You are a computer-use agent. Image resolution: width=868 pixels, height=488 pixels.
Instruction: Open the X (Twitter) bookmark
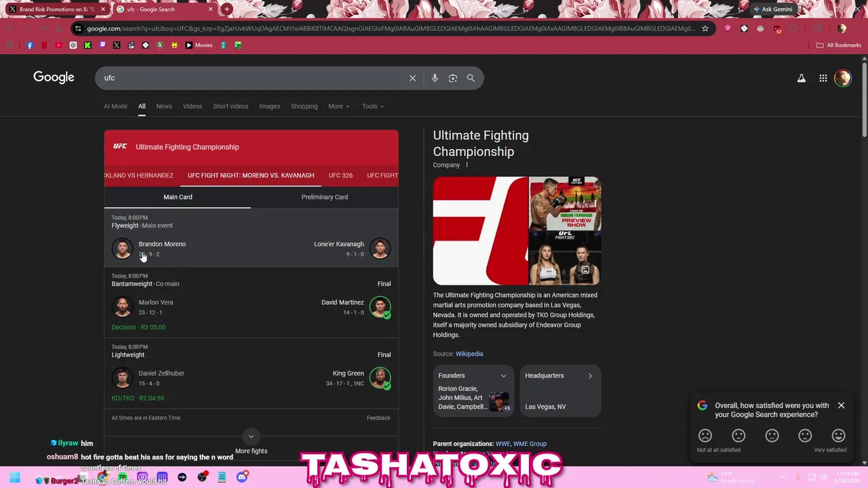pyautogui.click(x=117, y=45)
